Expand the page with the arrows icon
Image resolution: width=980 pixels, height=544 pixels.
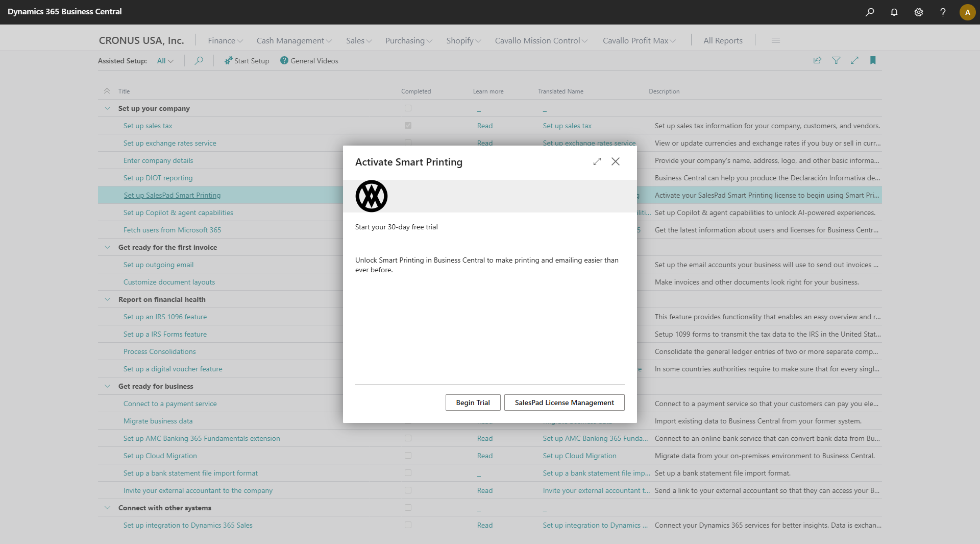pyautogui.click(x=854, y=60)
